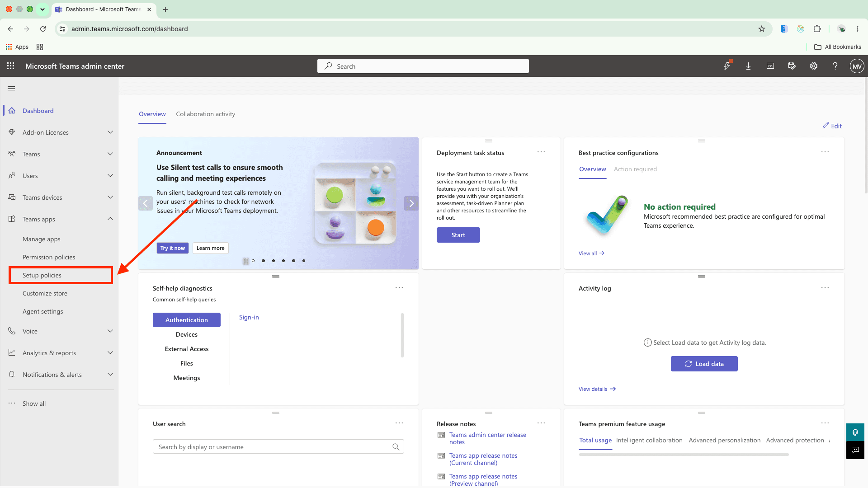Expand the Analytics & reports chevron
Screen dimensions: 868x488
point(110,353)
